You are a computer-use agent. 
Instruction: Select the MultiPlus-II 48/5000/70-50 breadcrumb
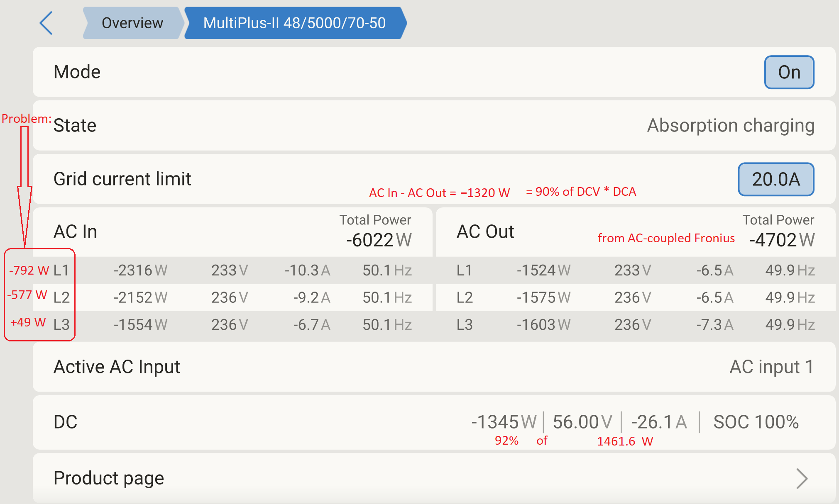click(295, 23)
